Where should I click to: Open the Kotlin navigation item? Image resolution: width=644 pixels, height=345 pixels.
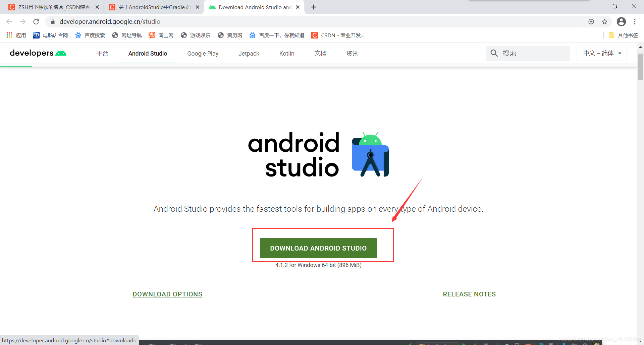(x=287, y=54)
